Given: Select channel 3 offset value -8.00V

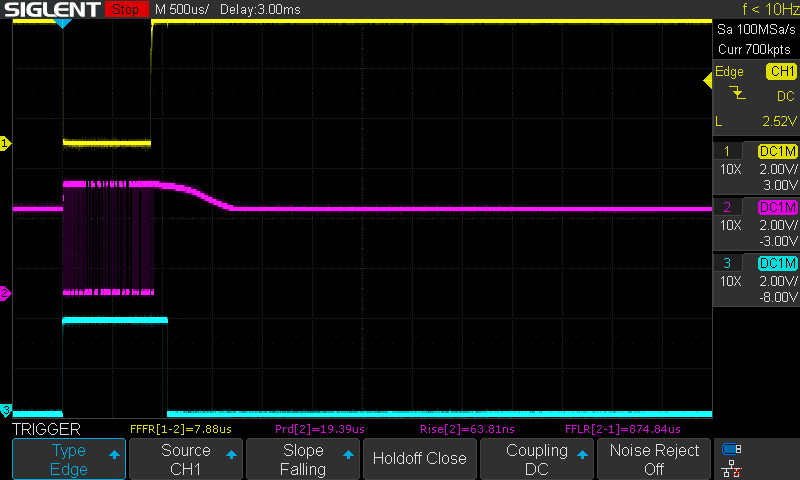Looking at the screenshot, I should click(778, 297).
